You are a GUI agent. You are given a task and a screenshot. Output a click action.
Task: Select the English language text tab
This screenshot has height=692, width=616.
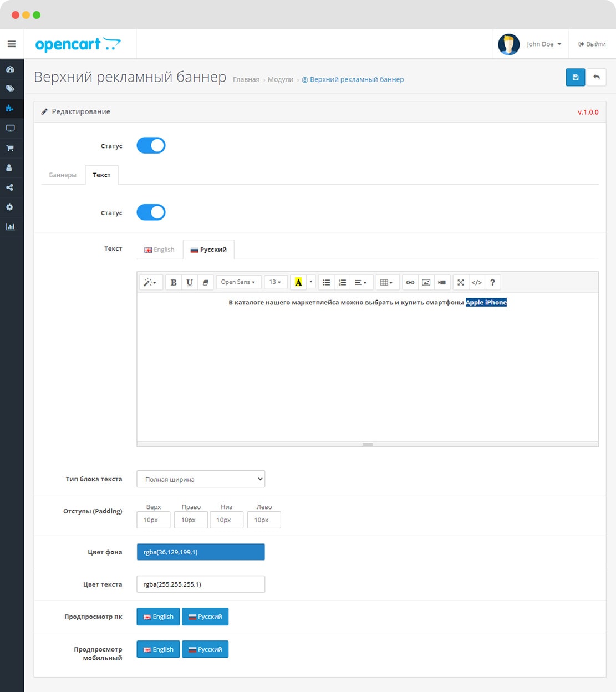point(160,250)
